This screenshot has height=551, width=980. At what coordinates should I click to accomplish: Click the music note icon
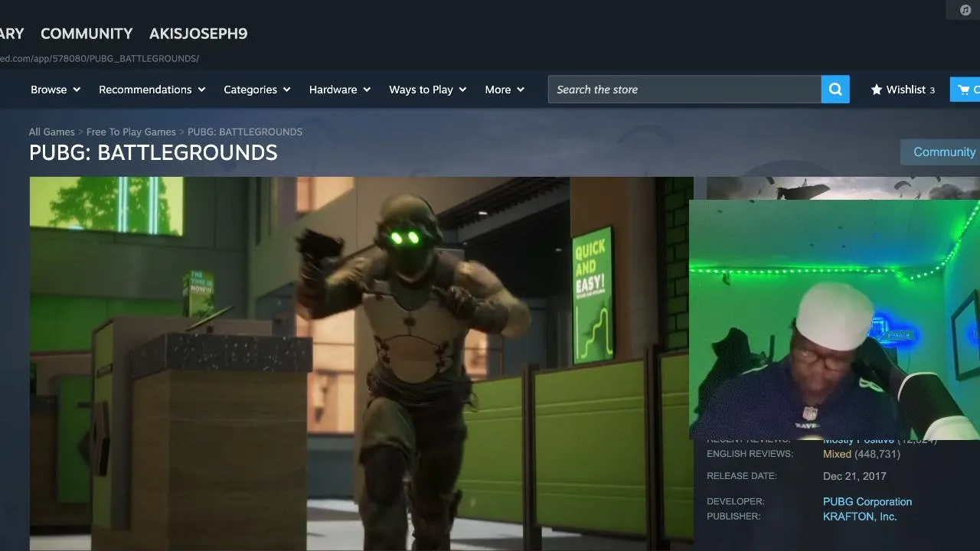(965, 10)
